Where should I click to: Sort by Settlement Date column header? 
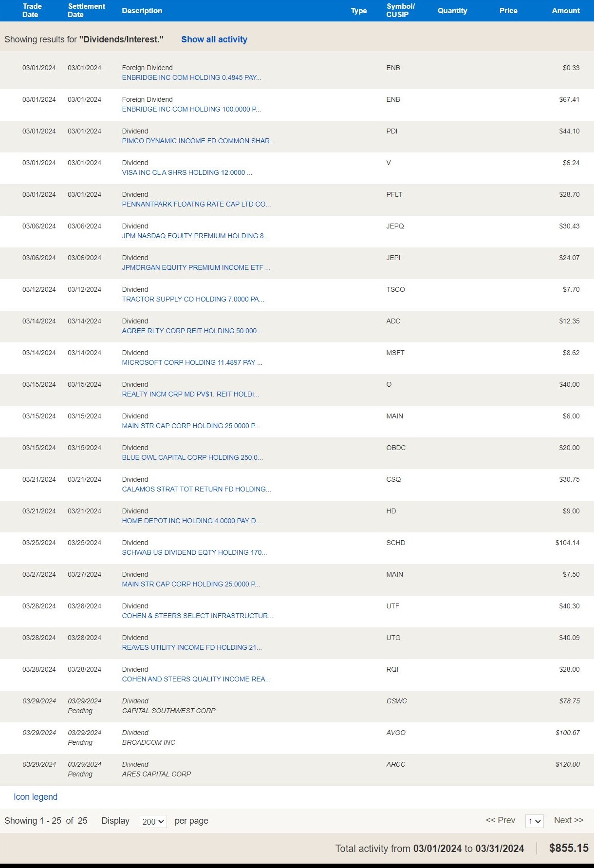pos(86,10)
